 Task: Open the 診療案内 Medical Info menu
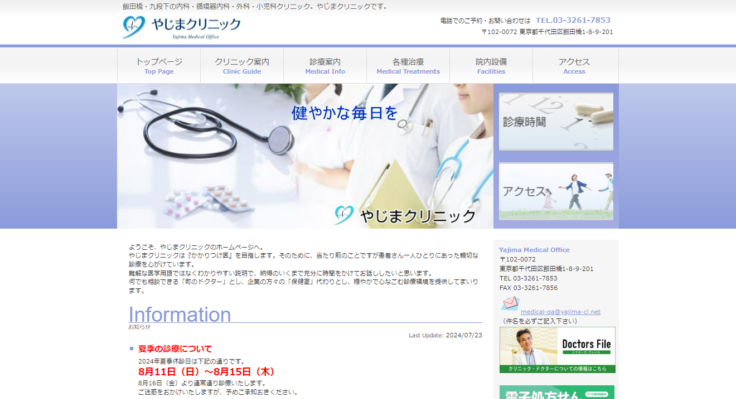click(325, 66)
